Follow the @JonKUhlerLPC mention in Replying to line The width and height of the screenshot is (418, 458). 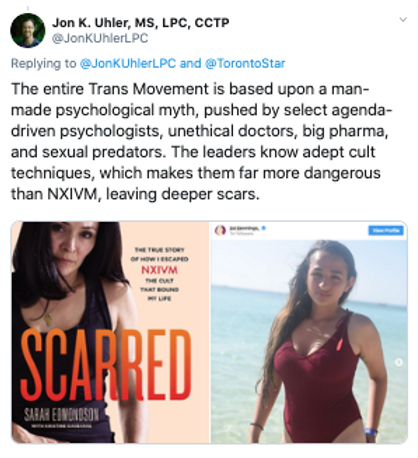pyautogui.click(x=128, y=63)
